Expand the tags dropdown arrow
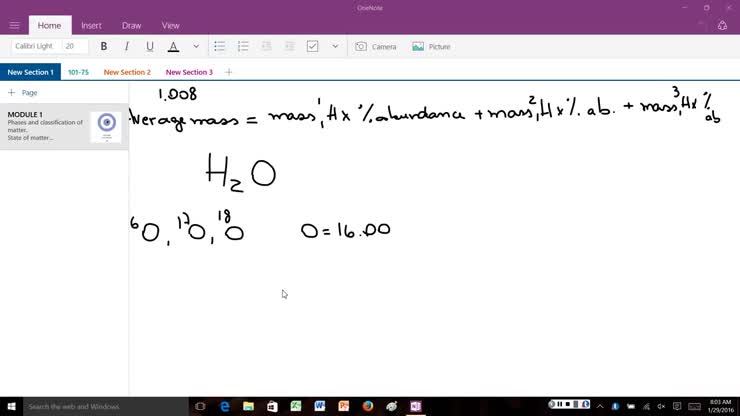Screen dimensions: 740x416 [x=335, y=46]
